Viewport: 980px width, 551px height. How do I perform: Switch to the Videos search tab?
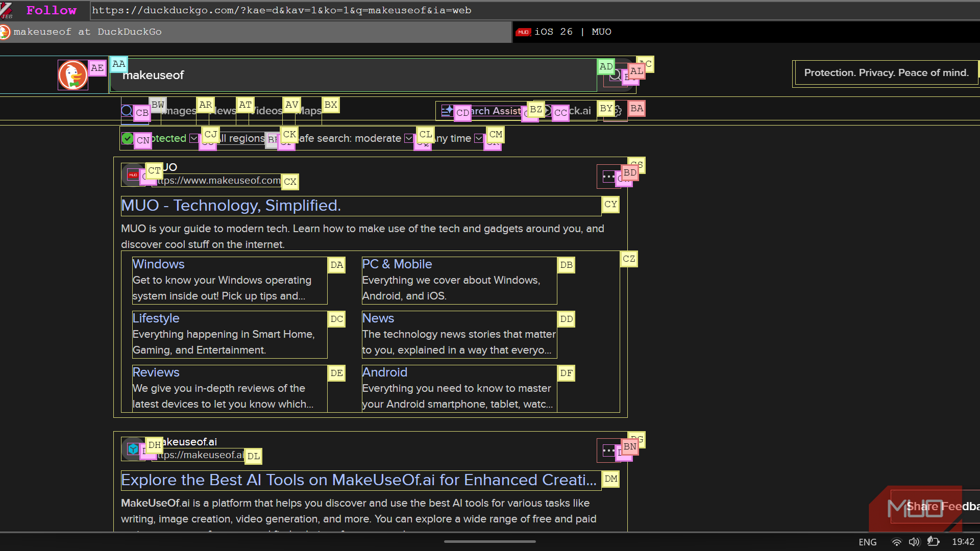tap(265, 111)
